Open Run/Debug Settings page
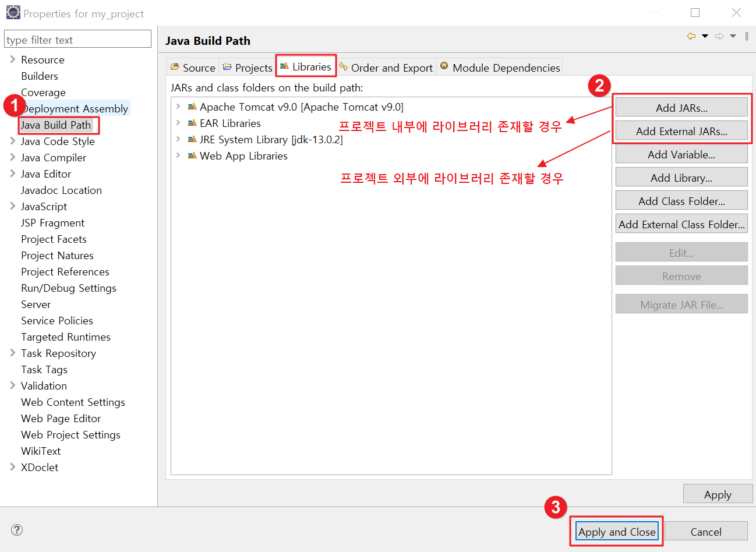Image resolution: width=756 pixels, height=552 pixels. (69, 288)
